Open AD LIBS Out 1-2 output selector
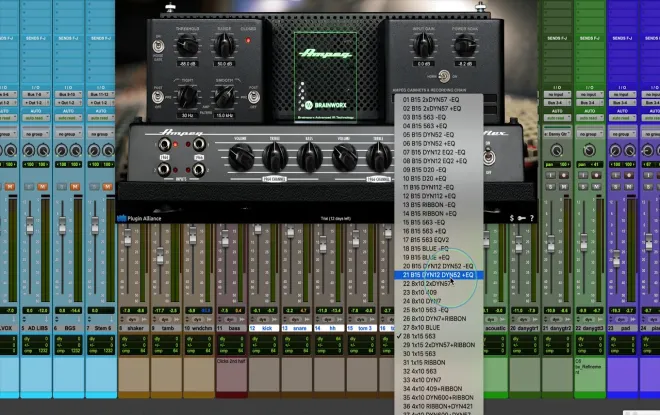 tap(35, 103)
